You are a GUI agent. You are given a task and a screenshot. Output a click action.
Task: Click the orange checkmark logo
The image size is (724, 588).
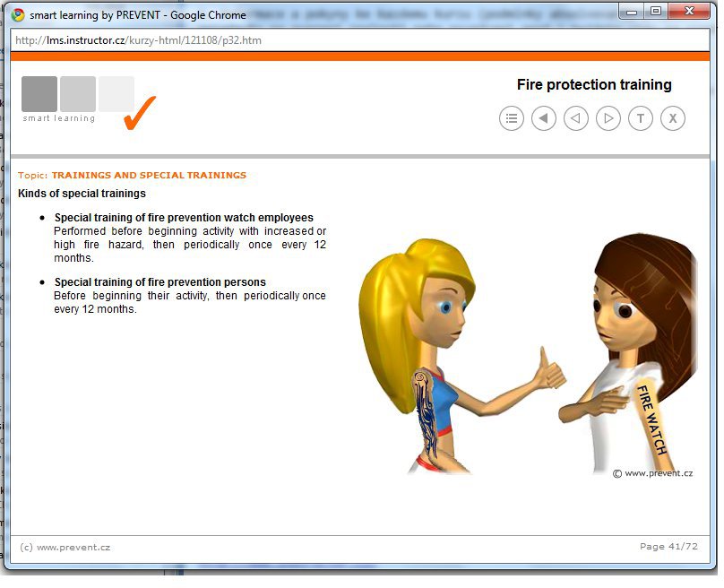(139, 113)
